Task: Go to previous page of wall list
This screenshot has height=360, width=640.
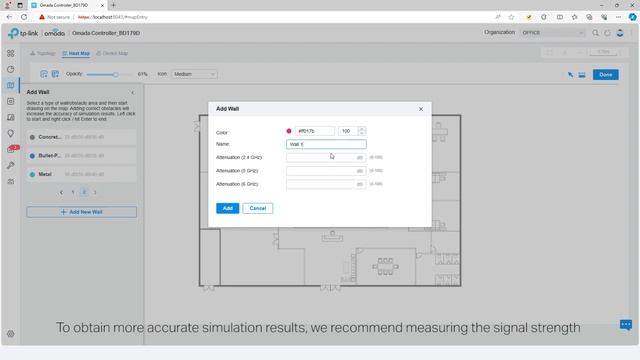Action: pyautogui.click(x=61, y=192)
